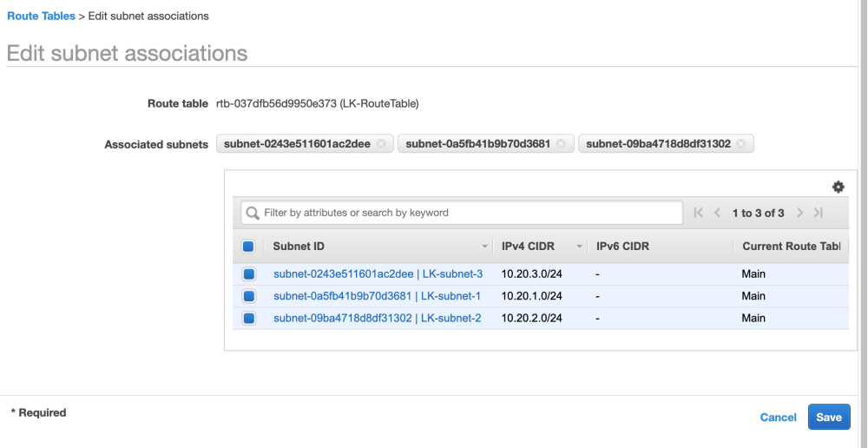
Task: Remove subnet-0a5fb41b9b70d3681 chip from associated subnets
Action: pos(561,144)
